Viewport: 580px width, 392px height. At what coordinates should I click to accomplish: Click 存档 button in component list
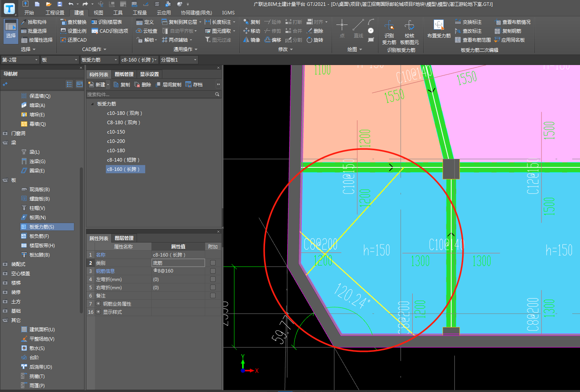click(x=194, y=84)
